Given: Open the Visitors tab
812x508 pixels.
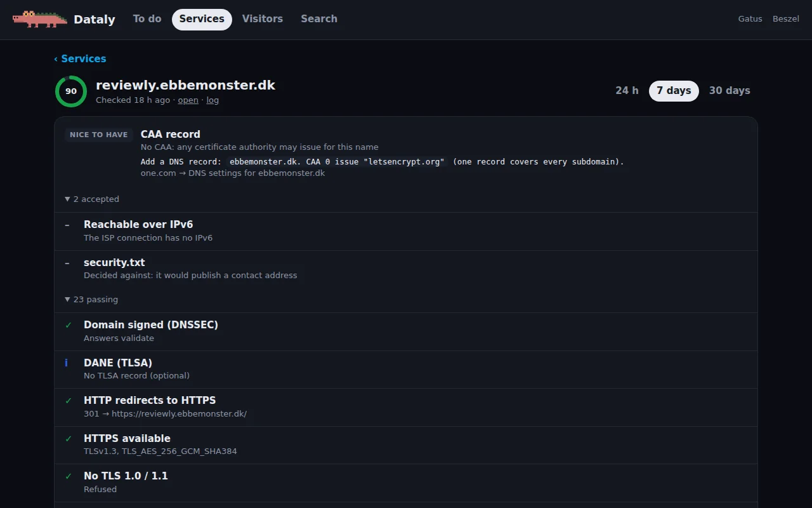Looking at the screenshot, I should pyautogui.click(x=263, y=19).
